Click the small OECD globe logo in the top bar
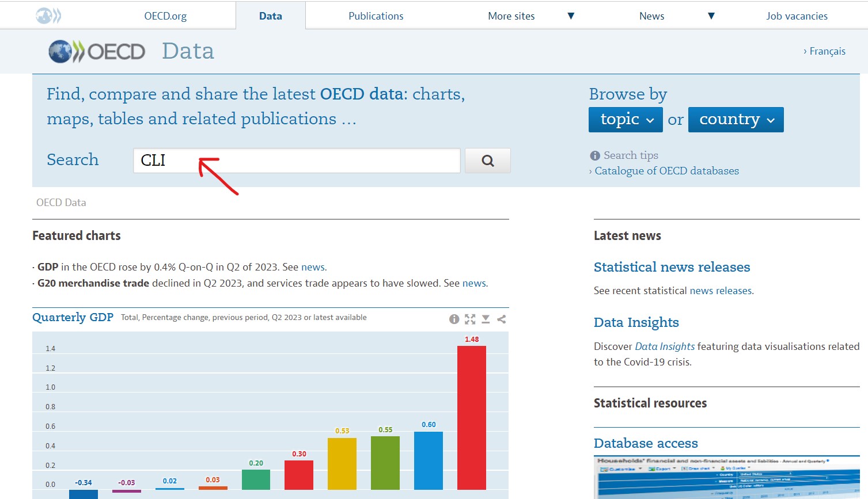 coord(48,16)
